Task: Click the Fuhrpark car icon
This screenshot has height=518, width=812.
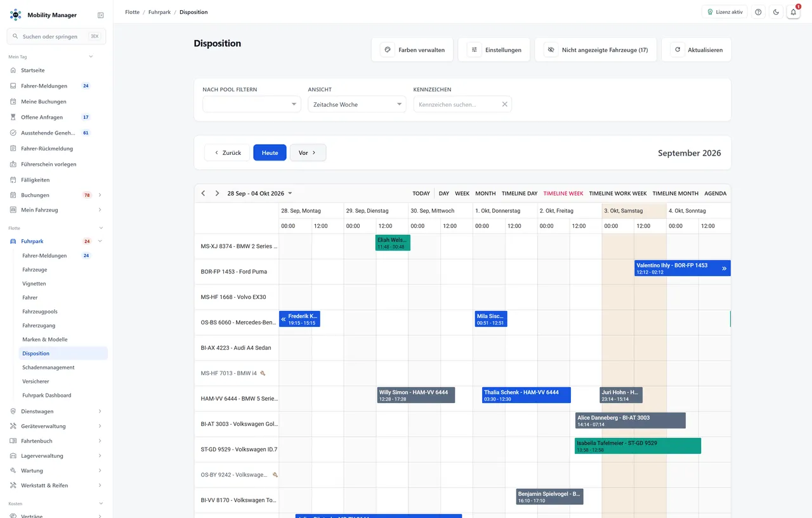Action: pos(13,241)
